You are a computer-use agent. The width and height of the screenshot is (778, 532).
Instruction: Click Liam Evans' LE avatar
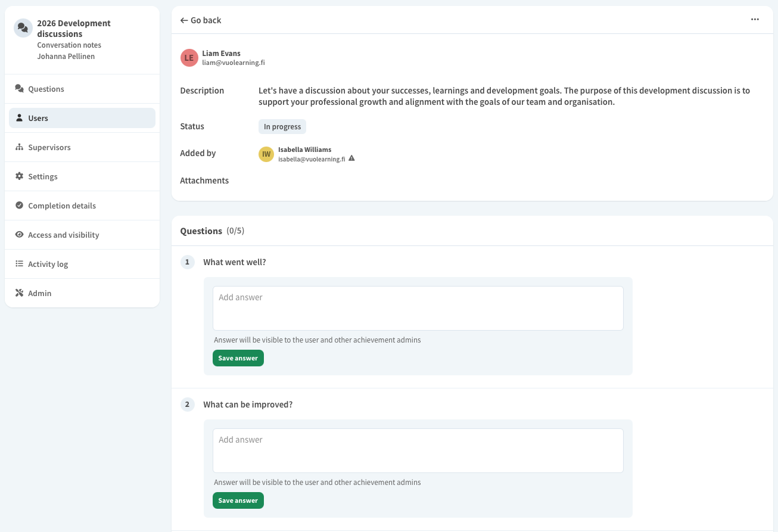point(189,58)
